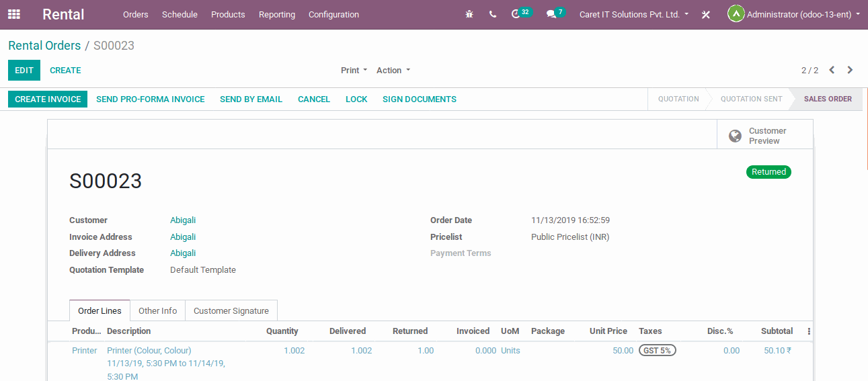Open the Administrator user menu

click(x=794, y=14)
